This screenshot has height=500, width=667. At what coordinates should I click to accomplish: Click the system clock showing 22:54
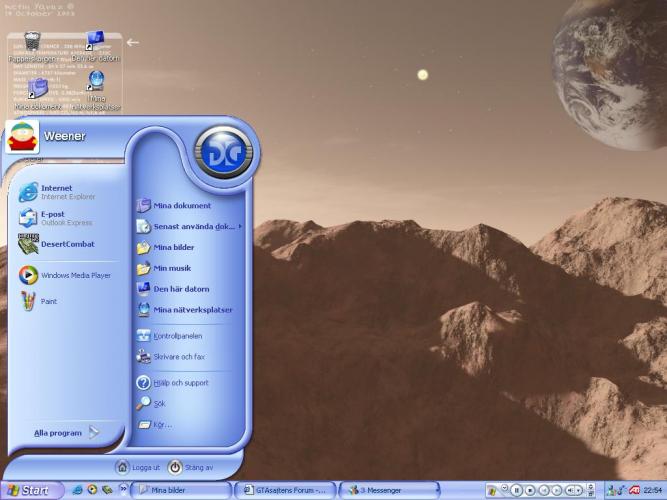click(653, 490)
